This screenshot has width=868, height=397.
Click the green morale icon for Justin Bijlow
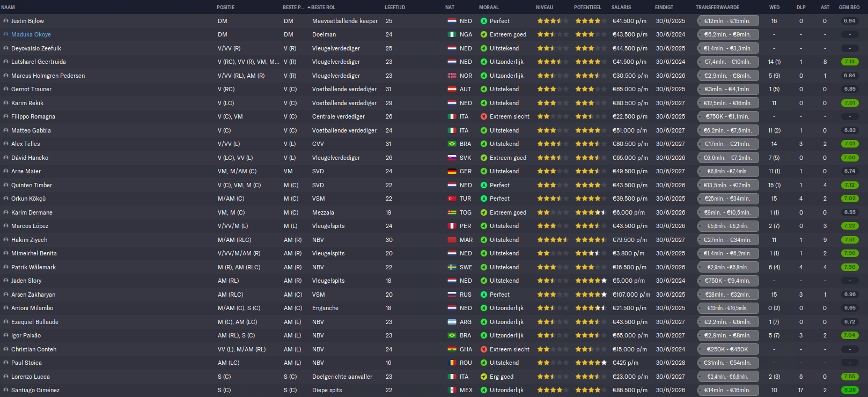click(x=484, y=21)
